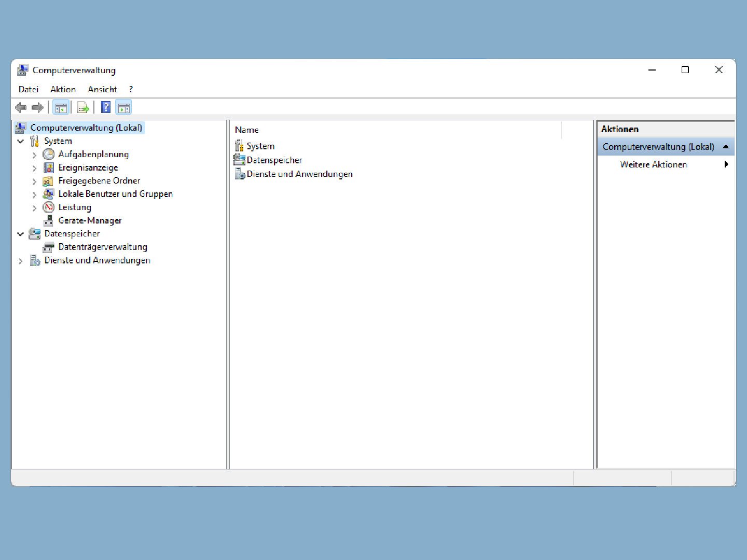This screenshot has width=747, height=560.
Task: Open Geräte-Manager in the tree
Action: tap(90, 220)
